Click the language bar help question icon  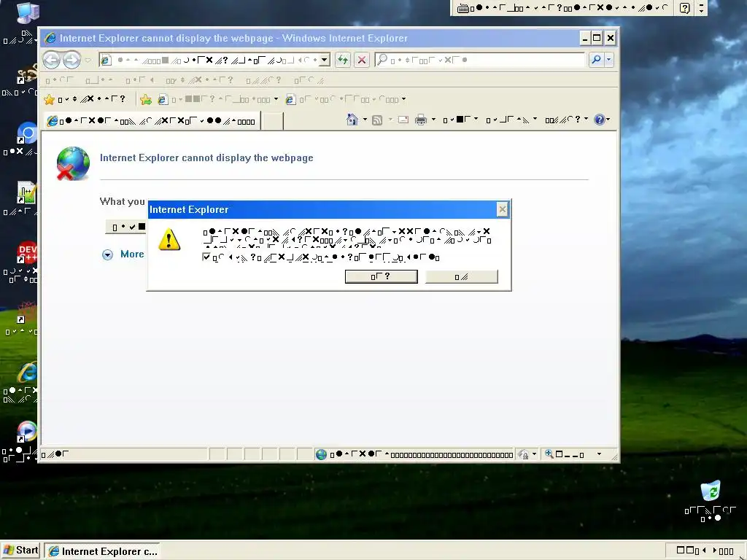[684, 8]
